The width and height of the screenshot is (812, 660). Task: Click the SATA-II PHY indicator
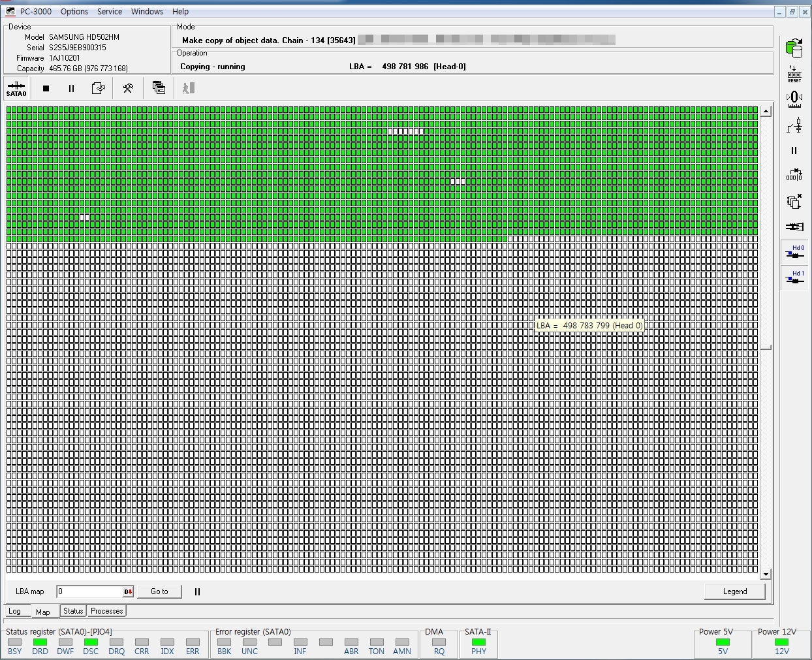[x=479, y=642]
